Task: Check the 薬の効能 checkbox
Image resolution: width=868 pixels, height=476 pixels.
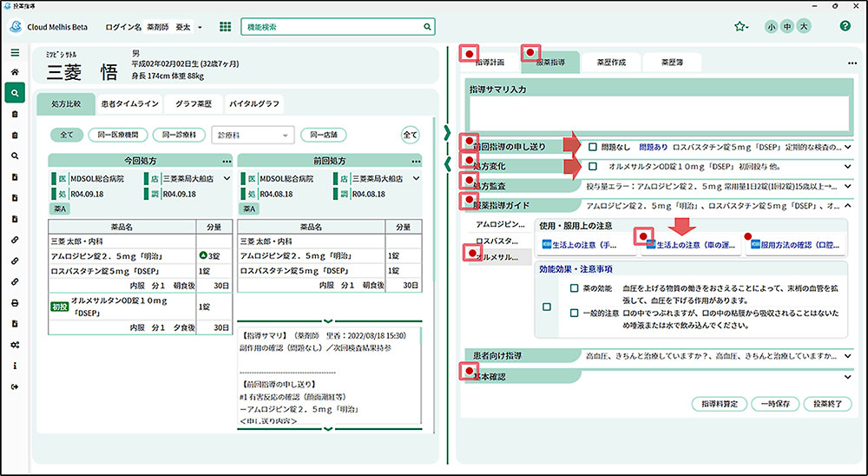Action: (x=574, y=288)
